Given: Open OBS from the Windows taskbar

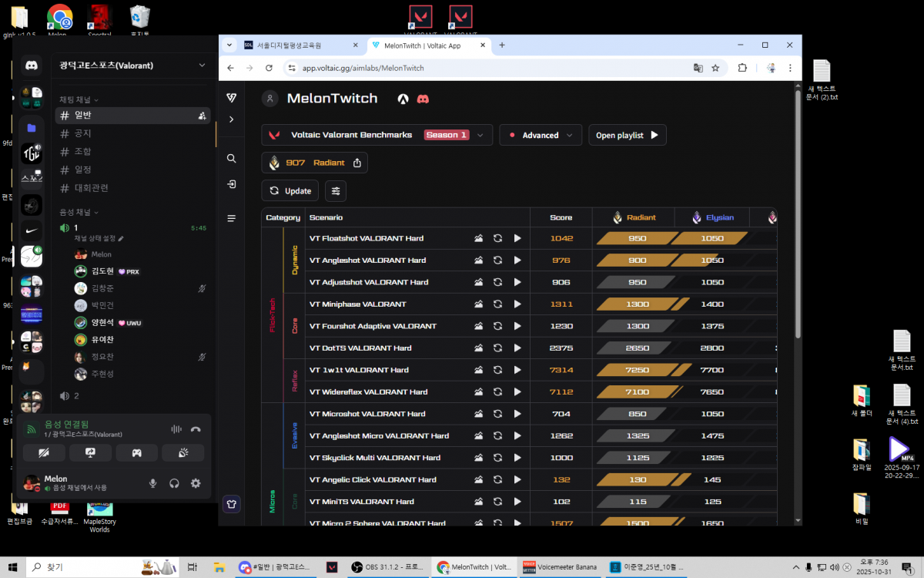Looking at the screenshot, I should 383,567.
